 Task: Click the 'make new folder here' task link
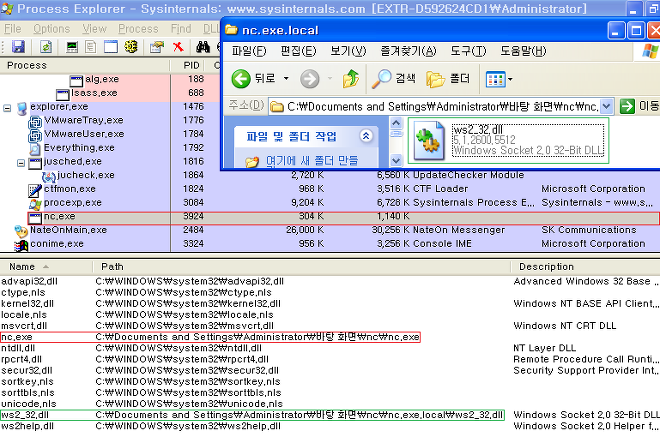tap(312, 161)
